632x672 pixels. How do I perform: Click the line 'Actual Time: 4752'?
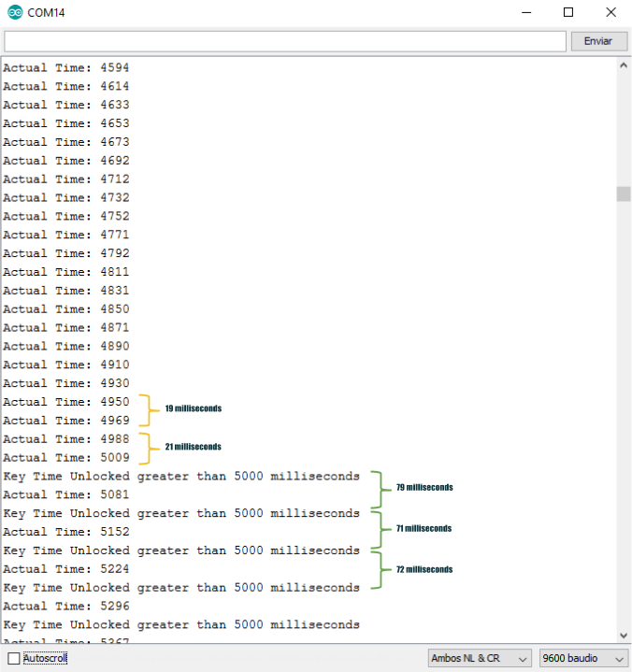(x=66, y=217)
